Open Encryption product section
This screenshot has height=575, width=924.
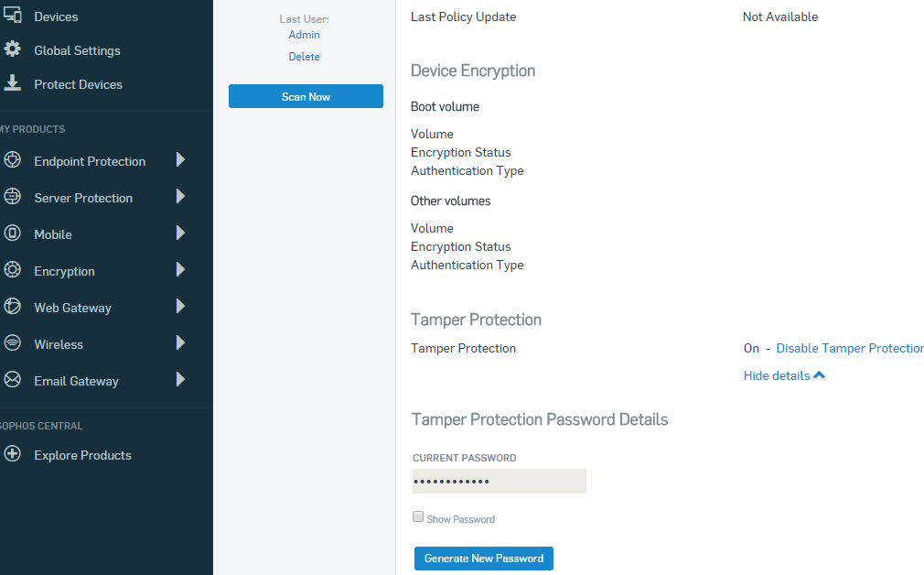pos(64,271)
